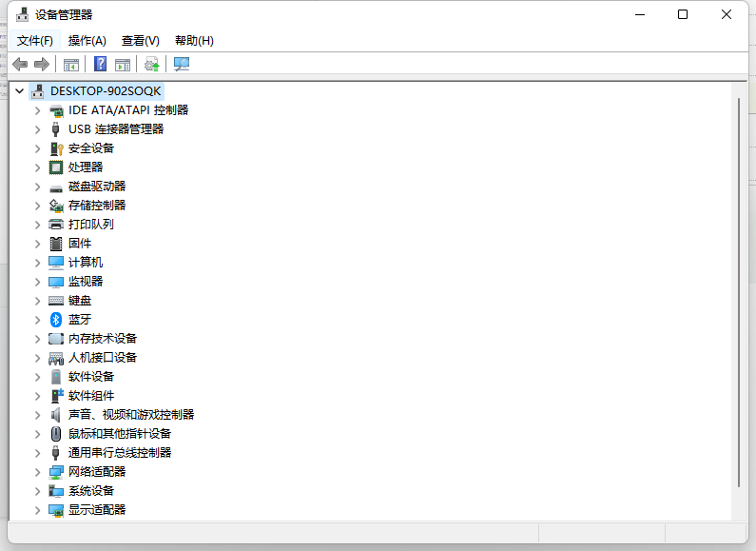Click the 网络适配器 network icon
Screen dimensions: 756x551
click(56, 472)
